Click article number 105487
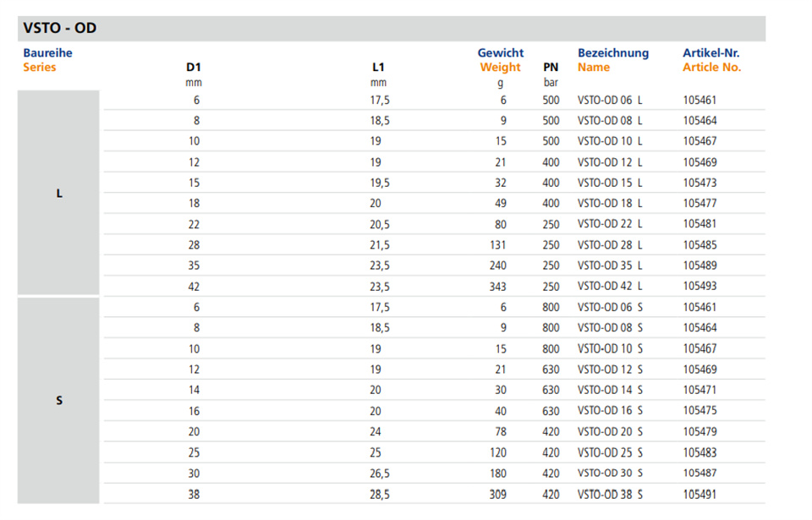This screenshot has height=520, width=812. 700,473
